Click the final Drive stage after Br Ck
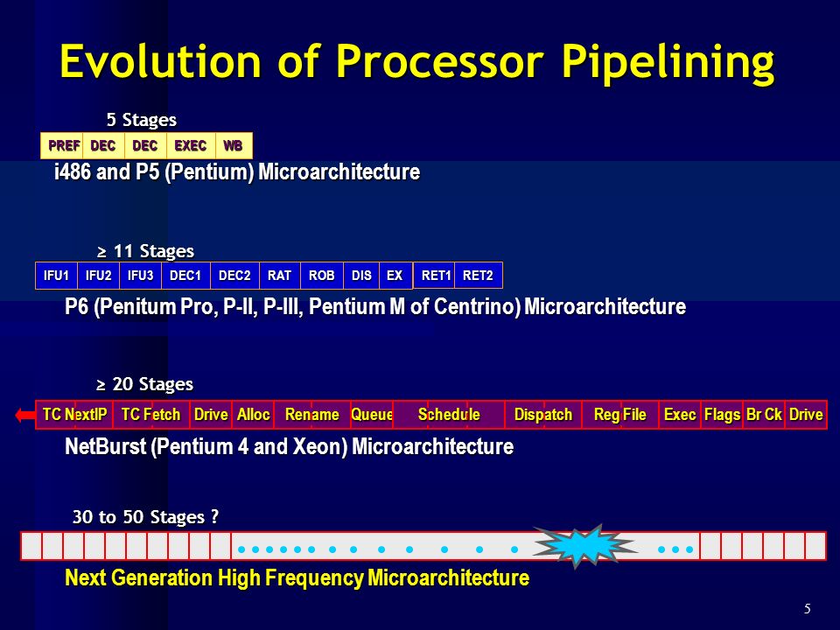840x630 pixels. click(x=806, y=415)
